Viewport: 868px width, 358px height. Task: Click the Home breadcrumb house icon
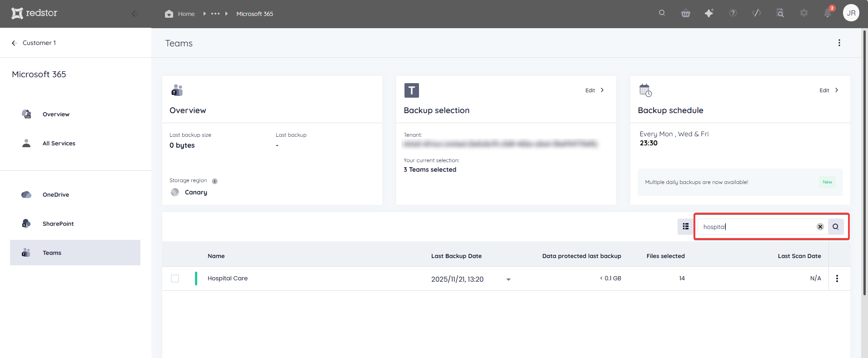coord(169,14)
